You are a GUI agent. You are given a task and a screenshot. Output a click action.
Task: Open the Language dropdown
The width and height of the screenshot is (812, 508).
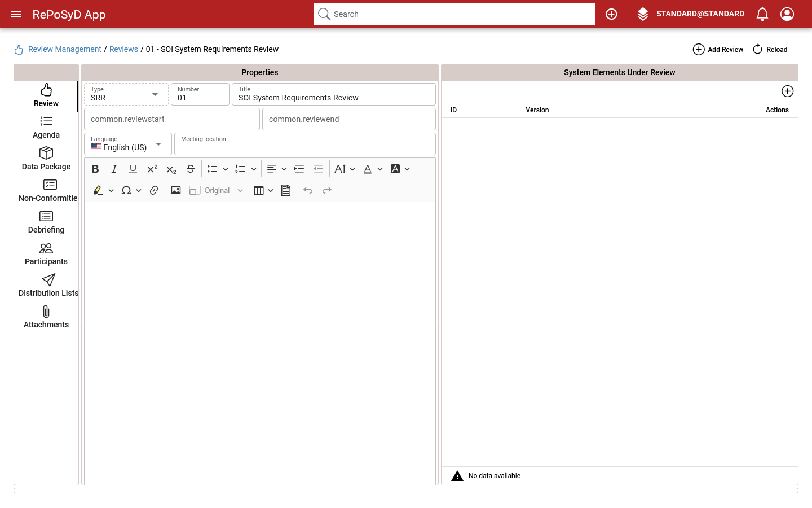[x=158, y=144]
